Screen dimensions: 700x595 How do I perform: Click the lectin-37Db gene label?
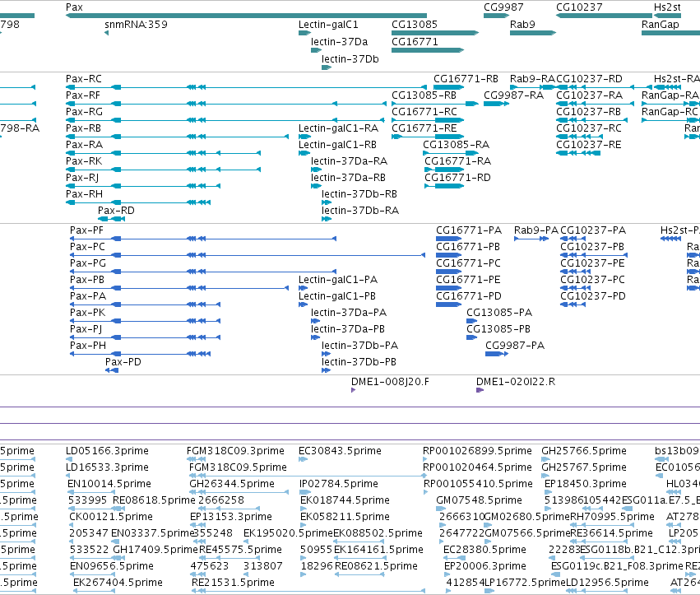[x=350, y=59]
